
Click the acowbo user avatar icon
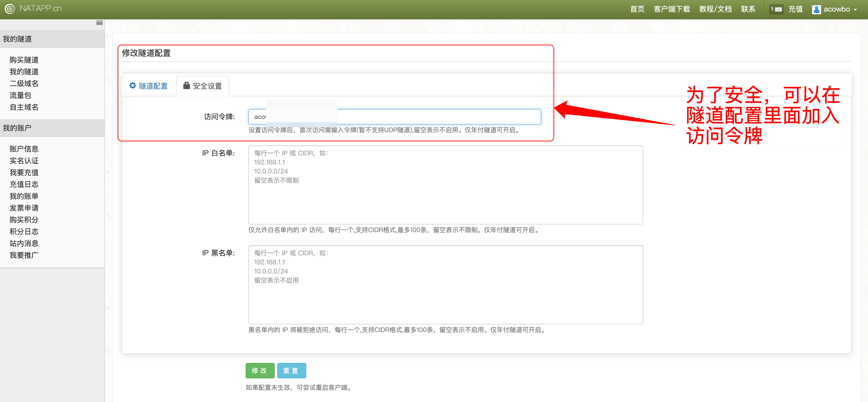click(x=816, y=10)
